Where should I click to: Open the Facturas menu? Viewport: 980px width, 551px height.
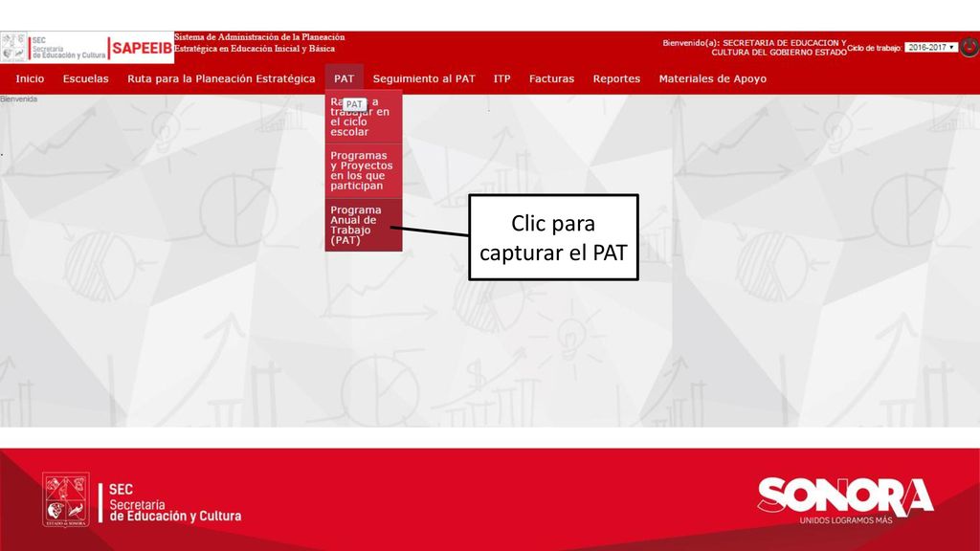551,78
